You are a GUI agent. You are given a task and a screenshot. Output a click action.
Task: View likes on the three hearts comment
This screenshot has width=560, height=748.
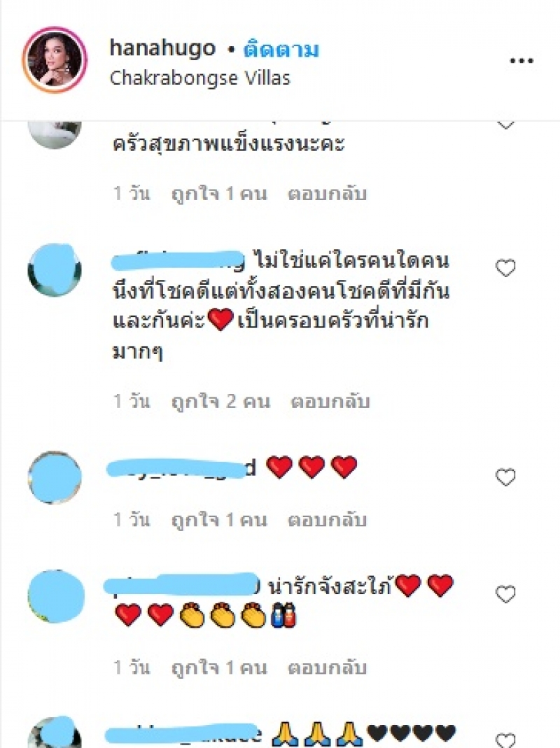pos(219,519)
